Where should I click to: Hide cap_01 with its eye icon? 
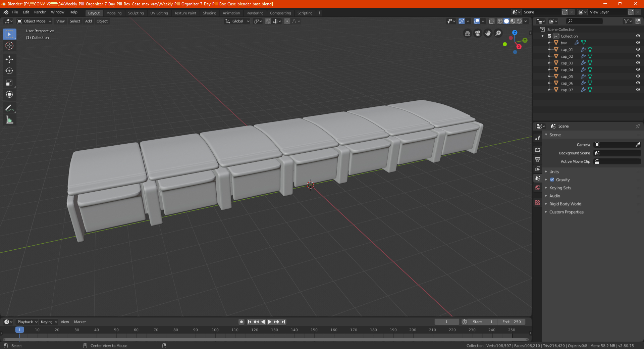click(x=638, y=49)
